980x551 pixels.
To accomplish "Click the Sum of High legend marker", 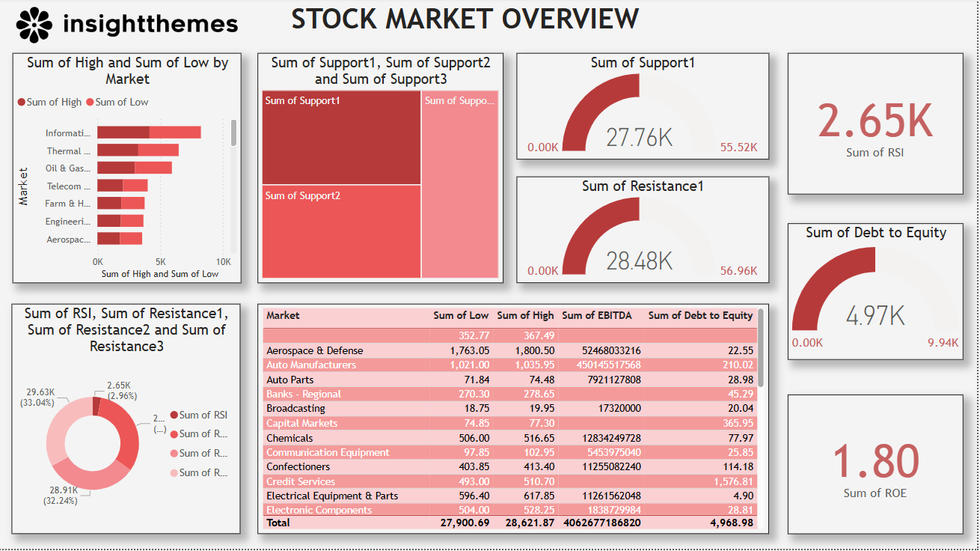I will pos(22,103).
